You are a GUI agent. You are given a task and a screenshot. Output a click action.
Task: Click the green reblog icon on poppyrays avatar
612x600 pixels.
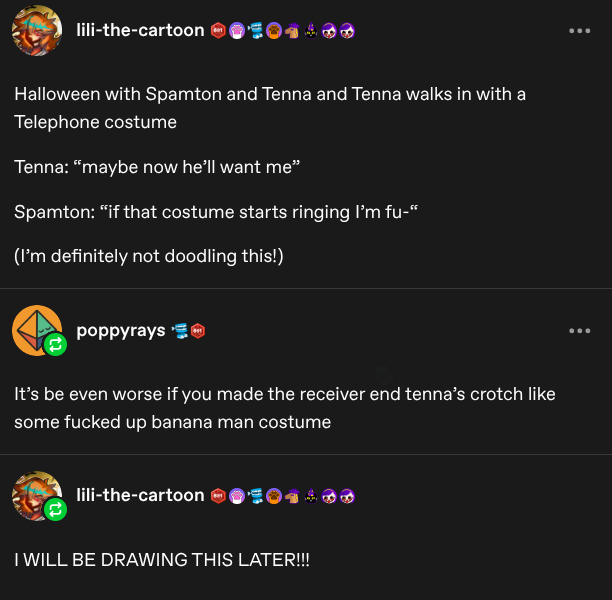[x=55, y=346]
